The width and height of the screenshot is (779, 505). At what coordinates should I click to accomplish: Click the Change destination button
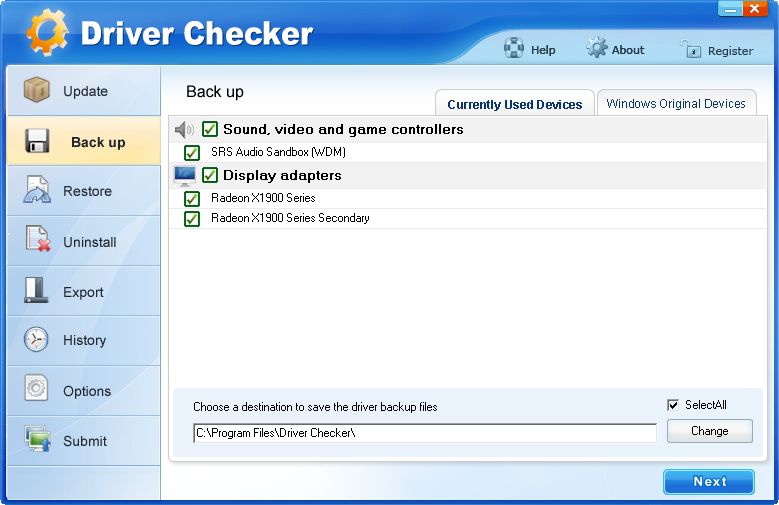coord(709,431)
